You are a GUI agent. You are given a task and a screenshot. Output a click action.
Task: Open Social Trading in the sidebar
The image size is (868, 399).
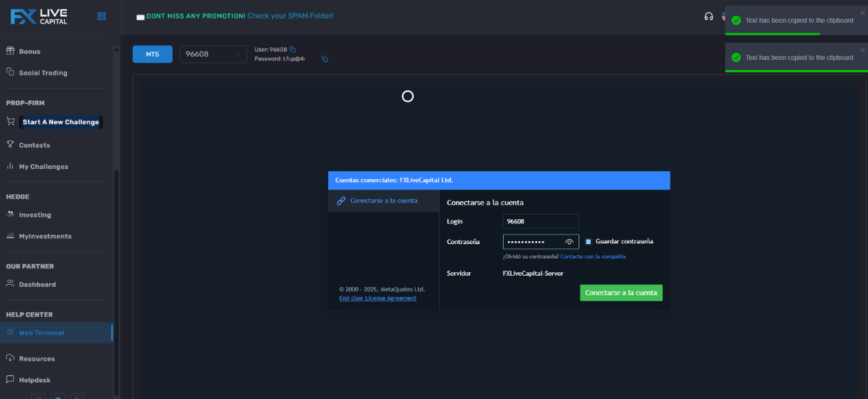pos(43,72)
